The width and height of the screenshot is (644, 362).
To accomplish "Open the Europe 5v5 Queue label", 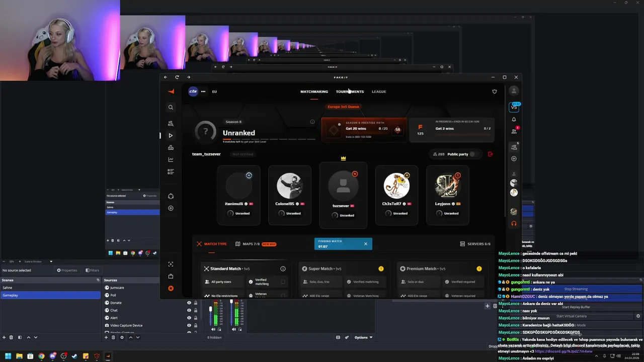I will [x=344, y=107].
